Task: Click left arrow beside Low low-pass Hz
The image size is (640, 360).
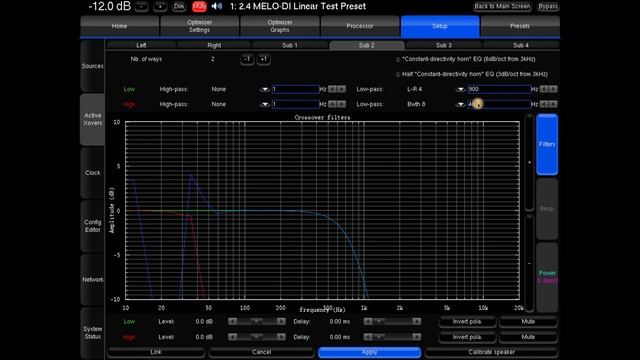Action: coord(544,89)
